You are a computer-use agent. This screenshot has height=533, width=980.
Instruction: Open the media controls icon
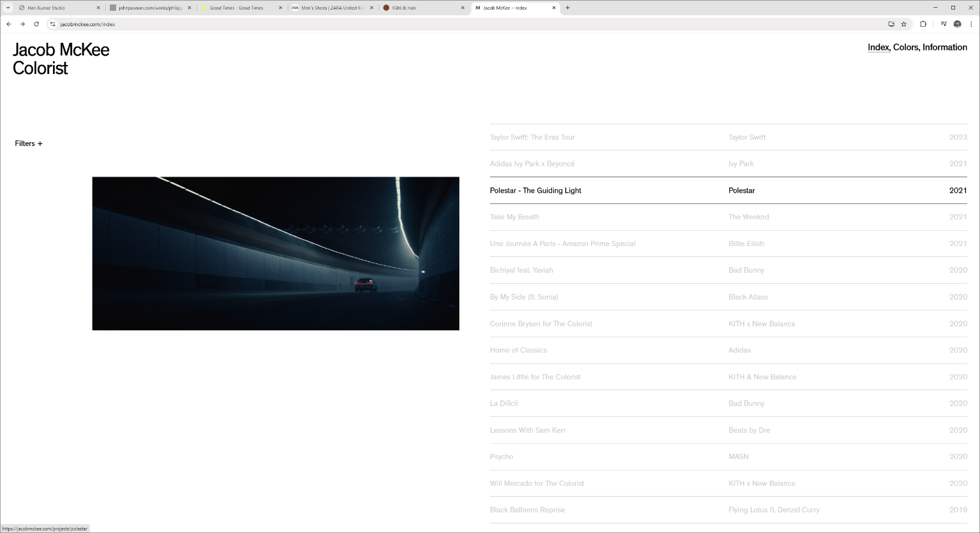coord(944,24)
